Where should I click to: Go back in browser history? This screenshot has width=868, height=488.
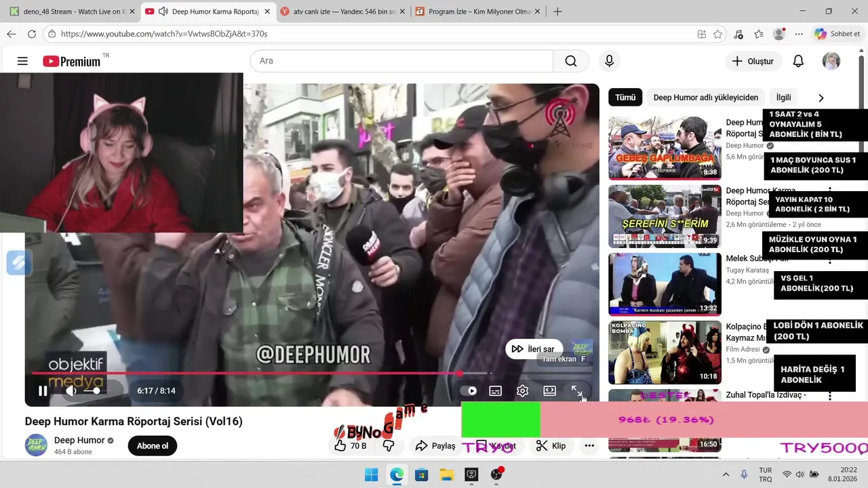[x=12, y=34]
